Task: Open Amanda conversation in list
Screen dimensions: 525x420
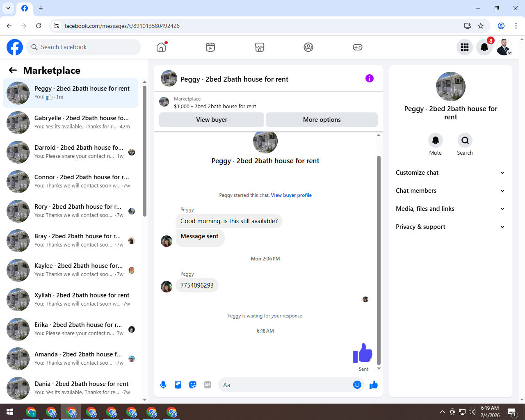Action: 71,359
